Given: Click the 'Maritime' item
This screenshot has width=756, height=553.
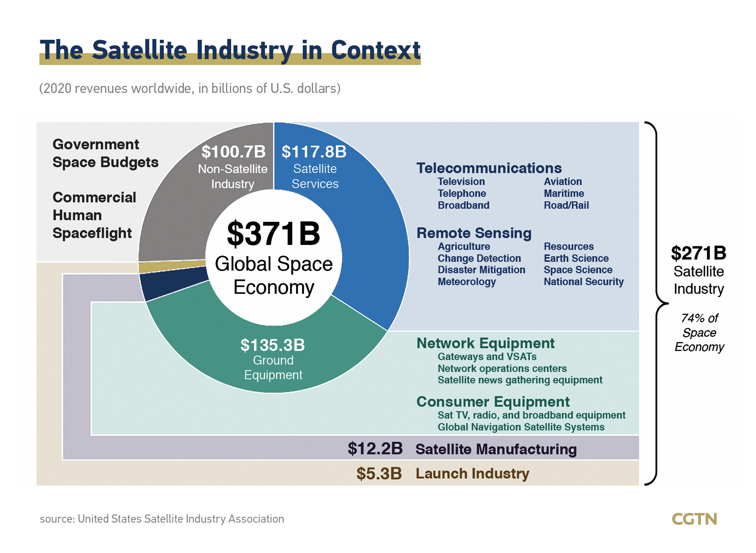Looking at the screenshot, I should pos(564,193).
